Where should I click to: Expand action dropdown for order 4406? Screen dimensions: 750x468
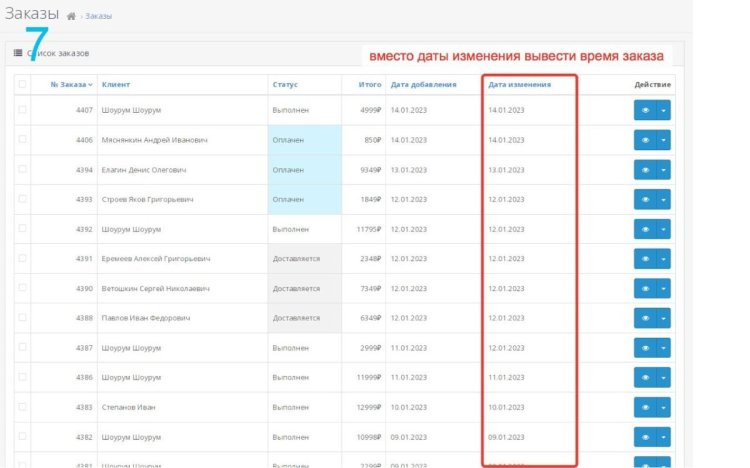pos(664,140)
